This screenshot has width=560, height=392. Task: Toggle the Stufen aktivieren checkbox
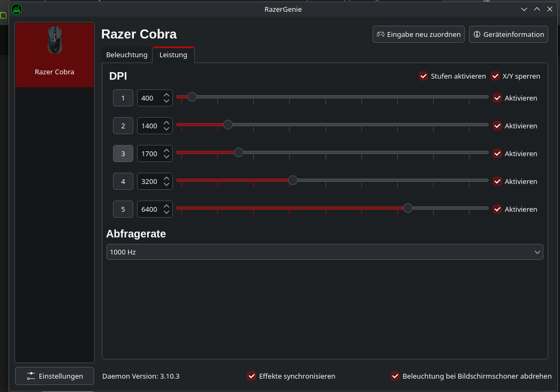click(x=423, y=76)
